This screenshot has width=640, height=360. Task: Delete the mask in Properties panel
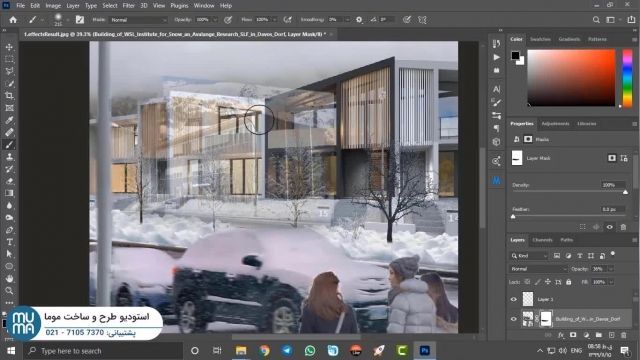[x=623, y=227]
